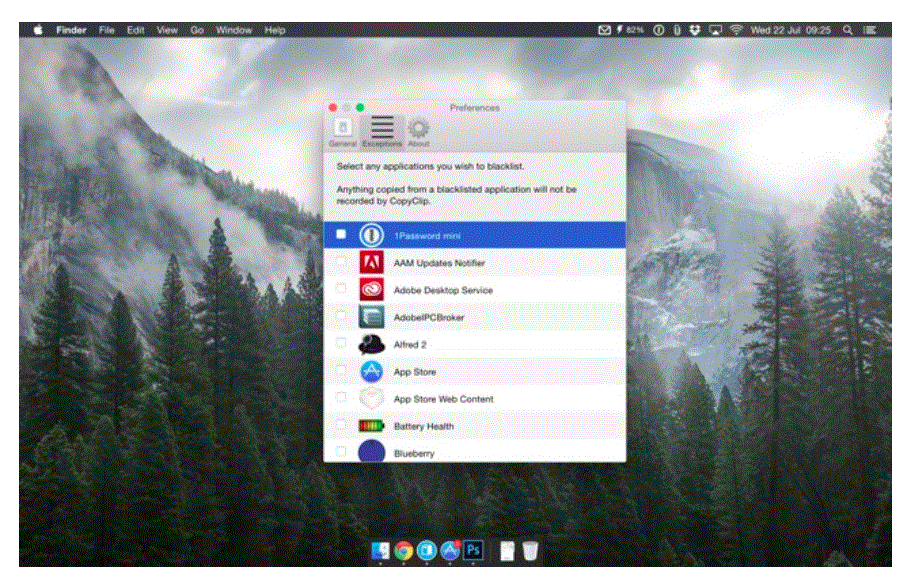904x580 pixels.
Task: Open the mail envelope menu bar icon
Action: tap(604, 30)
